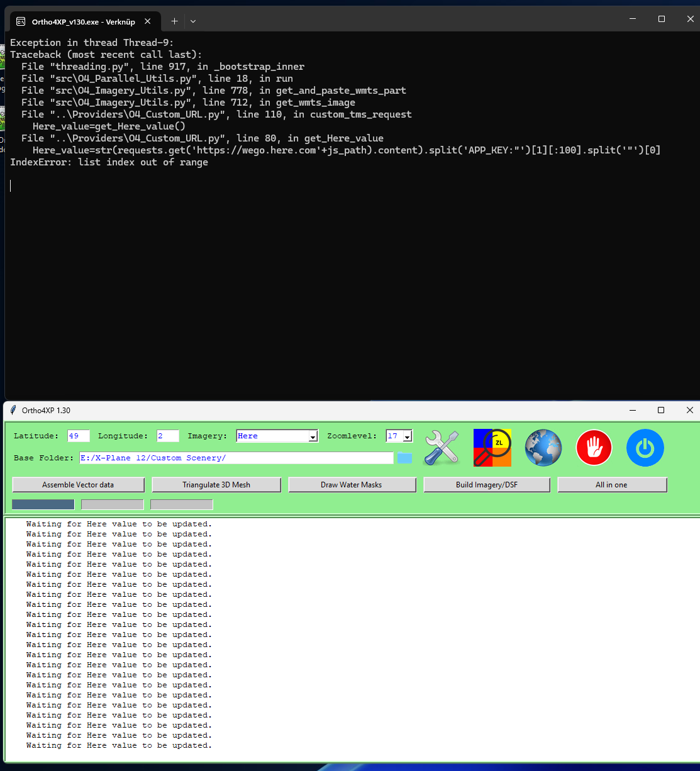Select the Ortho4XP_v130.exe terminal tab
The image size is (700, 771).
tap(83, 21)
